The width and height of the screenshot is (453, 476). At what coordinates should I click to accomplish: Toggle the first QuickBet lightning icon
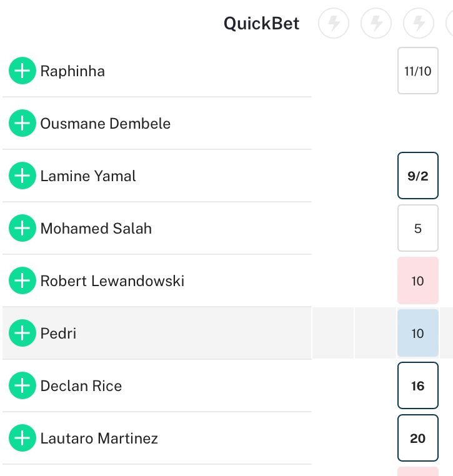coord(334,23)
